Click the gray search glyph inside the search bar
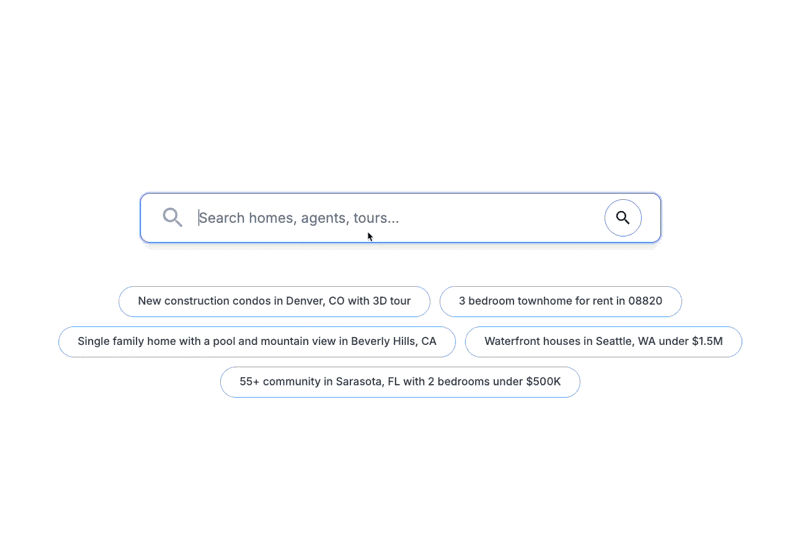Image resolution: width=800 pixels, height=551 pixels. click(173, 218)
